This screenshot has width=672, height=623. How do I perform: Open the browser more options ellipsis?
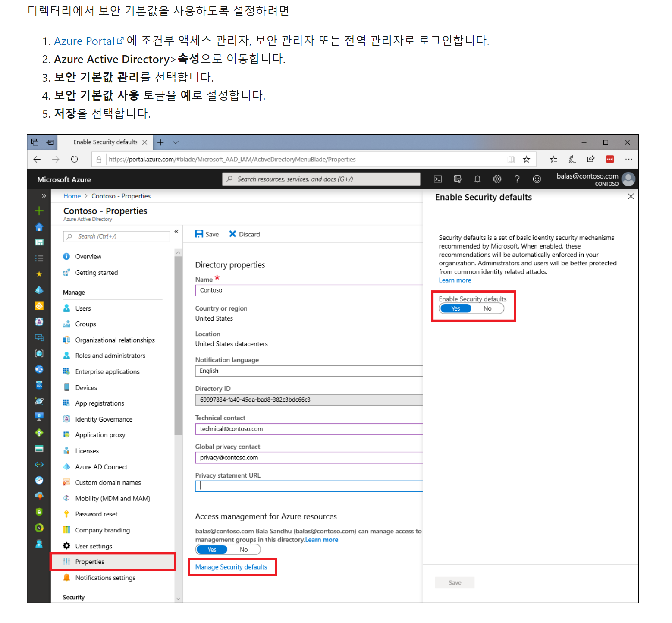click(x=628, y=159)
